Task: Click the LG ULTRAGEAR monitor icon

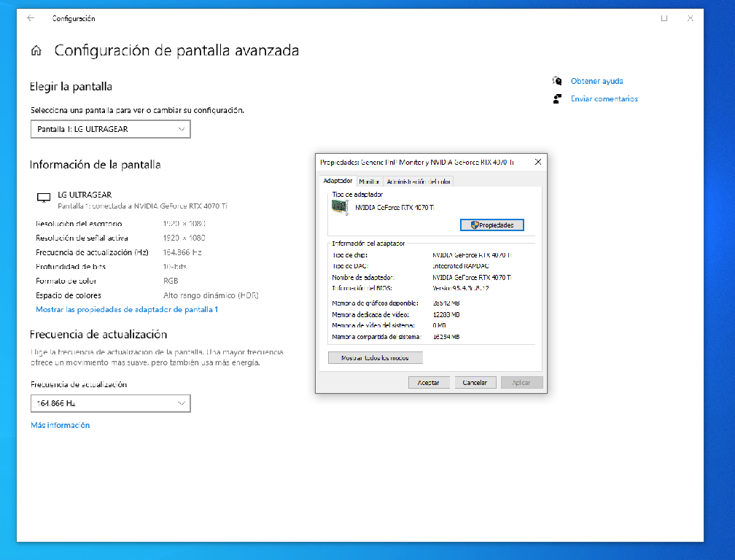Action: (44, 197)
